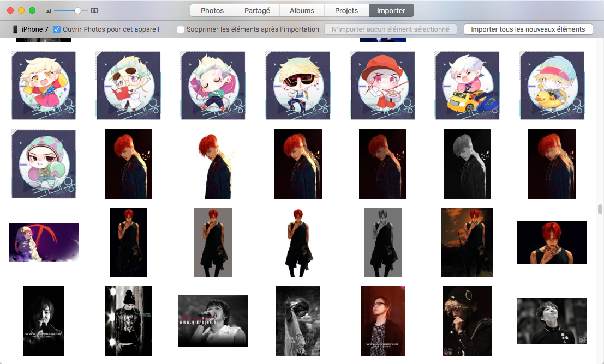Select the Importer tab
604x364 pixels.
click(x=391, y=10)
